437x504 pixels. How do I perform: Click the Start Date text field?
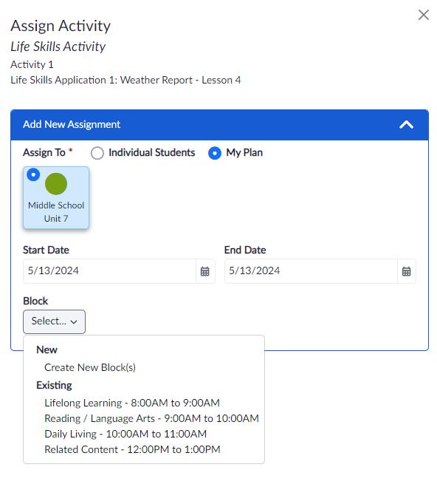[109, 271]
